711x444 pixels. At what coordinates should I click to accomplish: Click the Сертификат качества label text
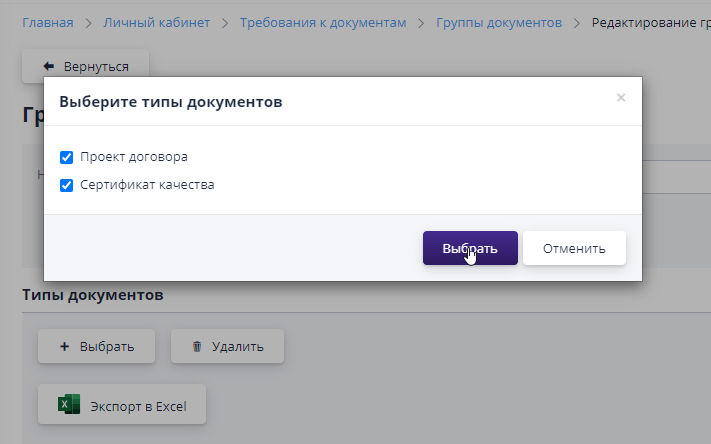147,185
